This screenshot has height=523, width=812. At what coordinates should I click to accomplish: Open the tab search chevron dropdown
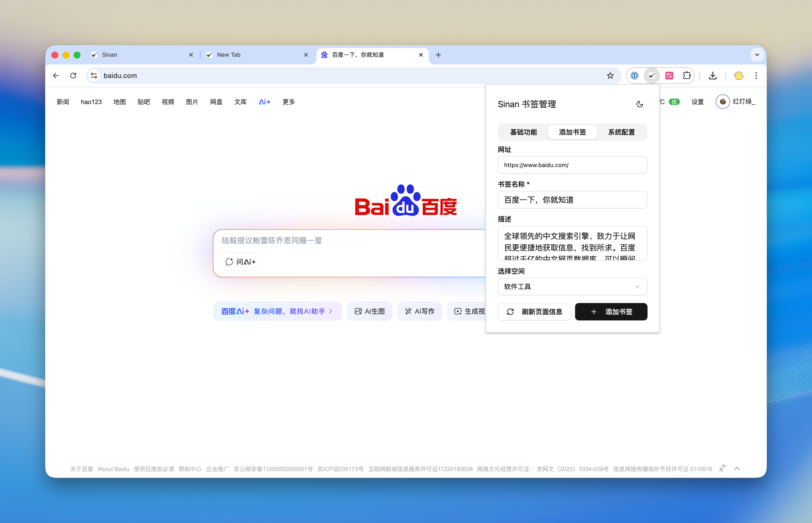(x=757, y=55)
